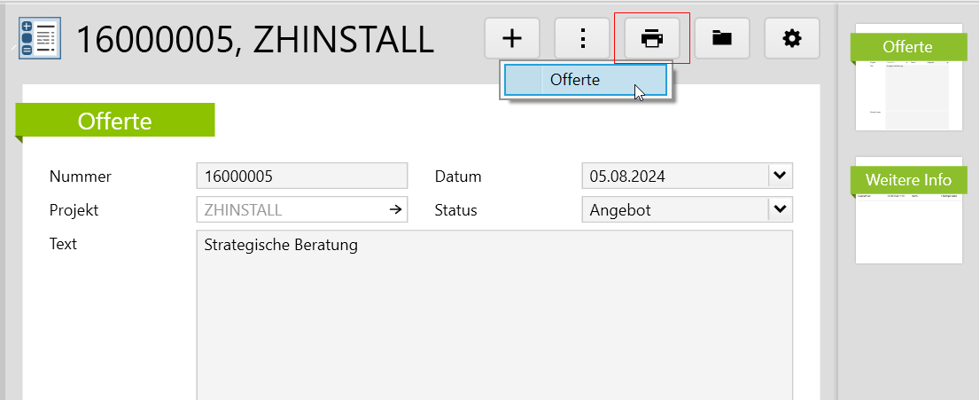Open settings with the gear icon
Image resolution: width=980 pixels, height=400 pixels.
[x=791, y=39]
